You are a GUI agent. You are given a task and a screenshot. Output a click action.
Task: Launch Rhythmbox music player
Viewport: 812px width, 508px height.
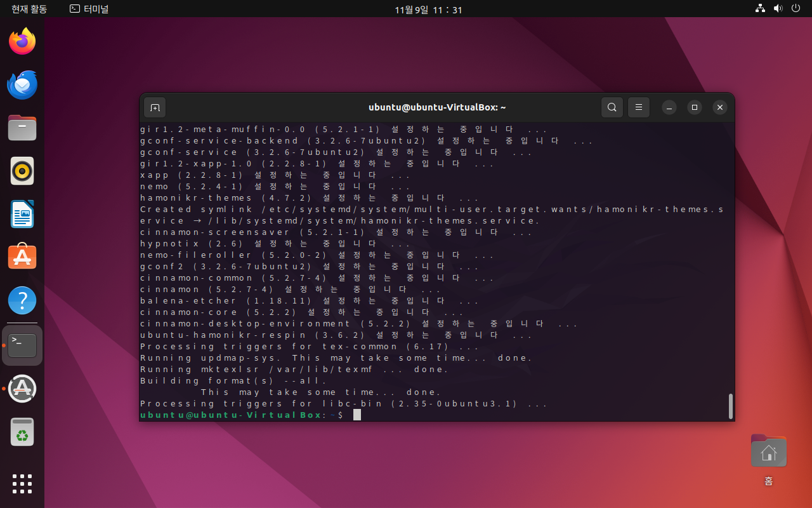pyautogui.click(x=22, y=171)
